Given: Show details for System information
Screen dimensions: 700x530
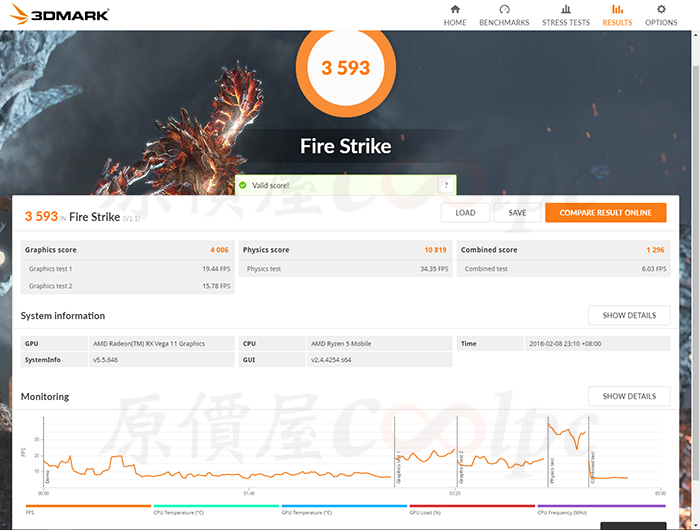Looking at the screenshot, I should [629, 315].
